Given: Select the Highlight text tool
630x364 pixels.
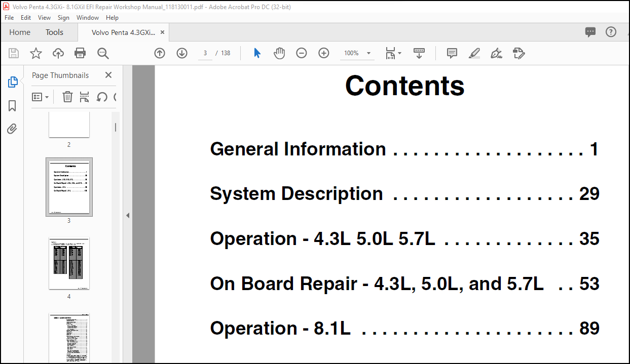Looking at the screenshot, I should 474,53.
